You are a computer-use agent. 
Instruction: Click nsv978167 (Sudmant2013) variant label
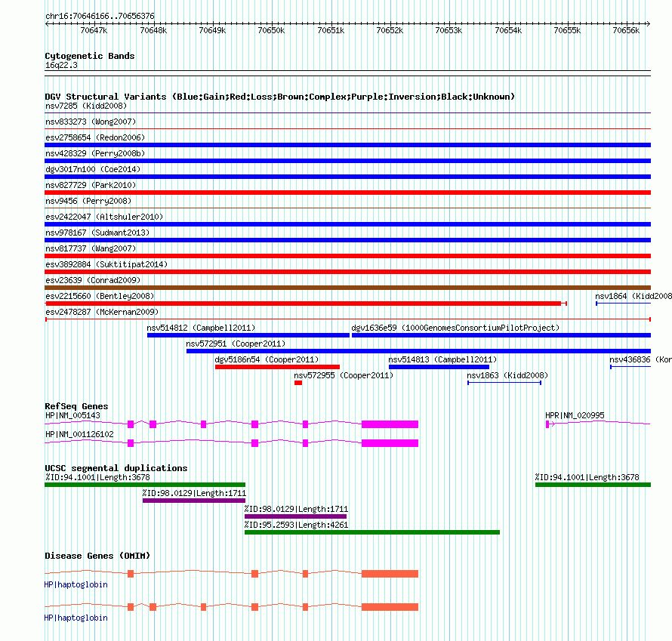point(97,233)
